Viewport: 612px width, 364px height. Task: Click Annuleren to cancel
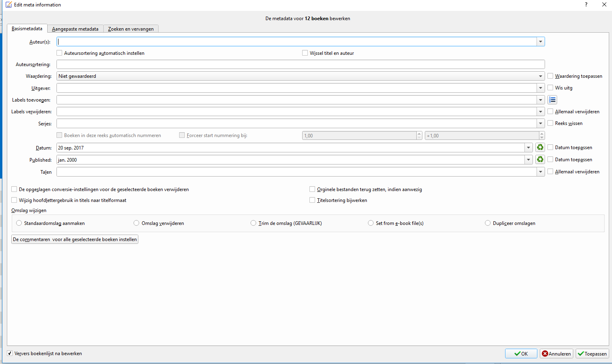tap(556, 354)
